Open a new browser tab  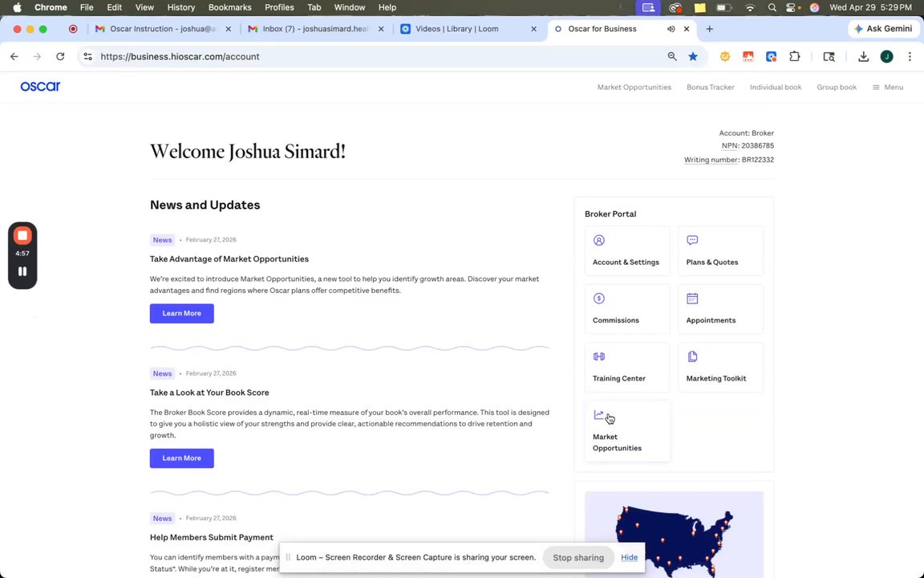tap(710, 29)
